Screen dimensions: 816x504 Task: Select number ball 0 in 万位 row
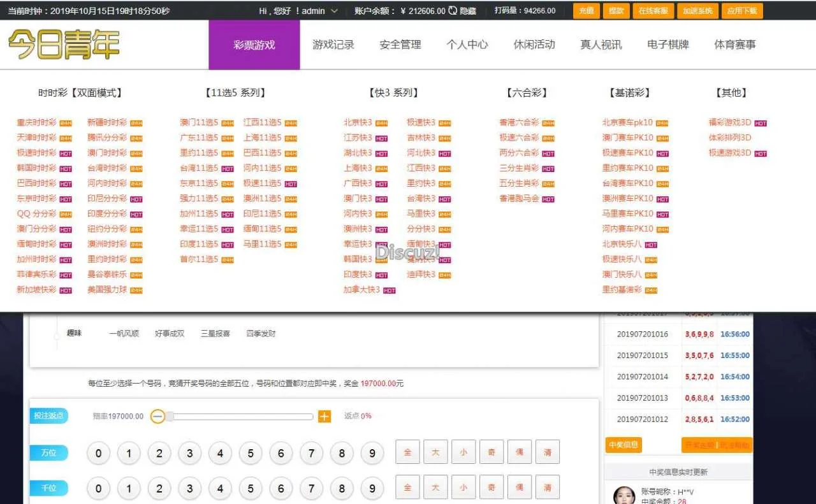[x=98, y=454]
